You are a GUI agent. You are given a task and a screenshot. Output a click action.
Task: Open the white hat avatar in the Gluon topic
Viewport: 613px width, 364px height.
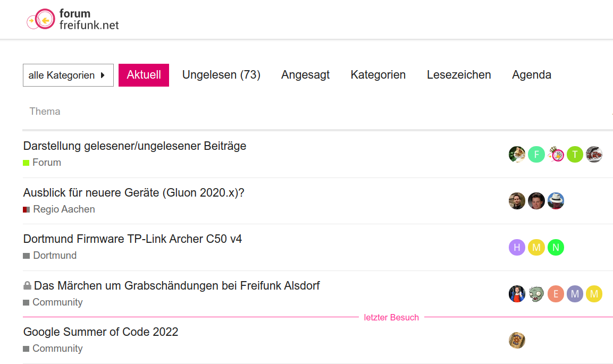click(556, 201)
